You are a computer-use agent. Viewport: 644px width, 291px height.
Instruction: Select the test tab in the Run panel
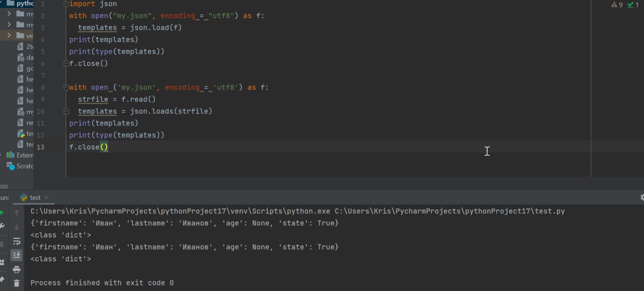click(x=35, y=198)
